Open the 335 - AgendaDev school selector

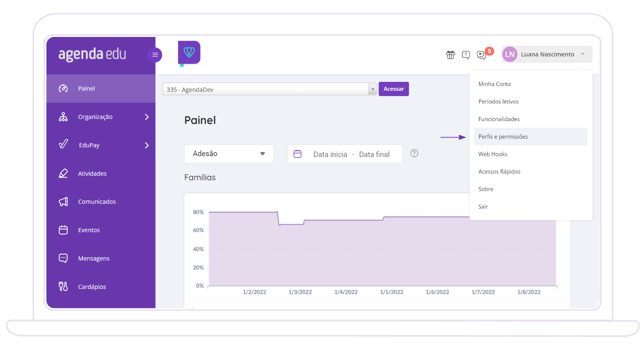269,89
